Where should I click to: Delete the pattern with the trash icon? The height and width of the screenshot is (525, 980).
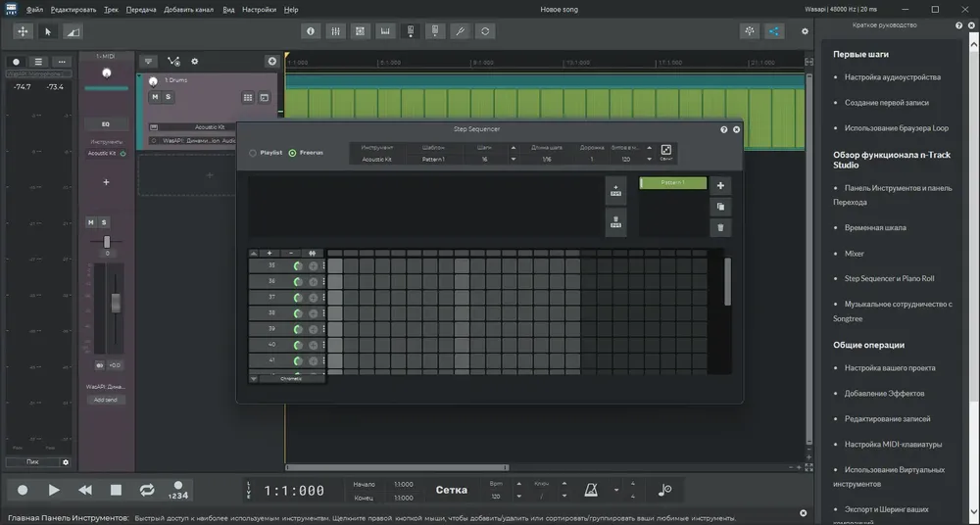pyautogui.click(x=720, y=227)
